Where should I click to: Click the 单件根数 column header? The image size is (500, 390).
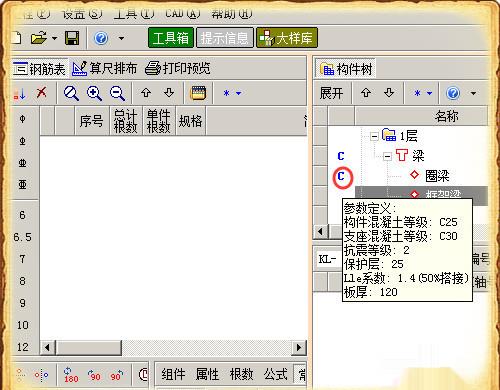click(159, 120)
